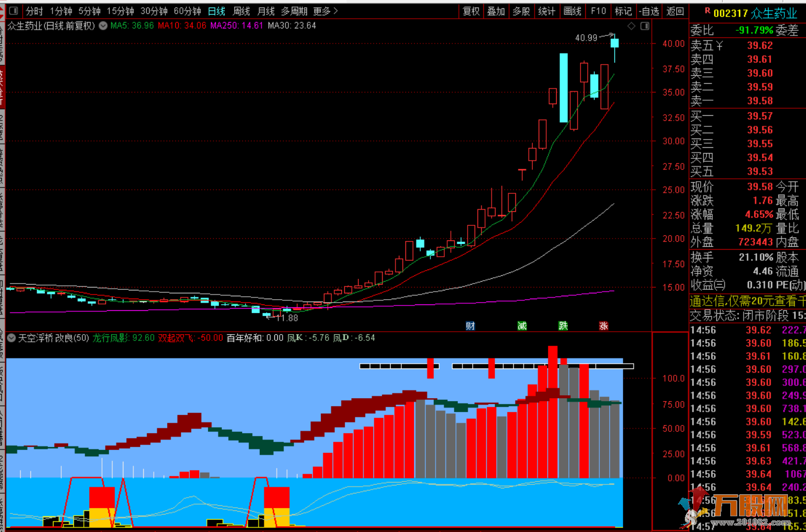806x532 pixels.
Task: Click the MA250: 14.61 label
Action: click(x=236, y=26)
